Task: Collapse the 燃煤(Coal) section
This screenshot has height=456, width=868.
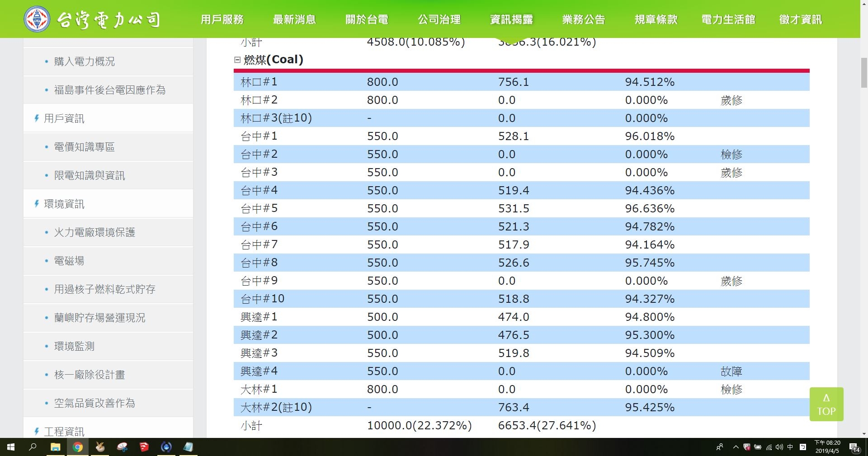Action: (x=237, y=60)
